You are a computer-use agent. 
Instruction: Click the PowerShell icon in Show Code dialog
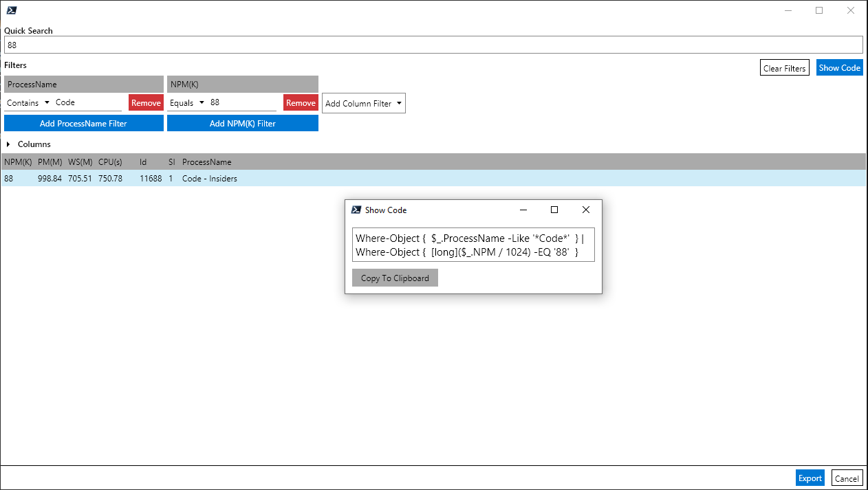tap(356, 210)
